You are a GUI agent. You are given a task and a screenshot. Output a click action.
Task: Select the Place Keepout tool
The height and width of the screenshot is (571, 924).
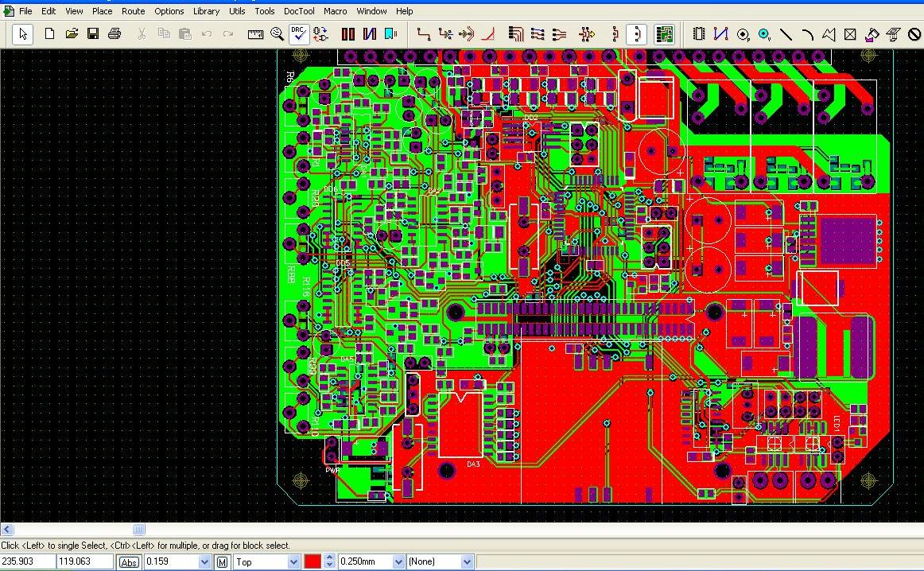click(914, 34)
